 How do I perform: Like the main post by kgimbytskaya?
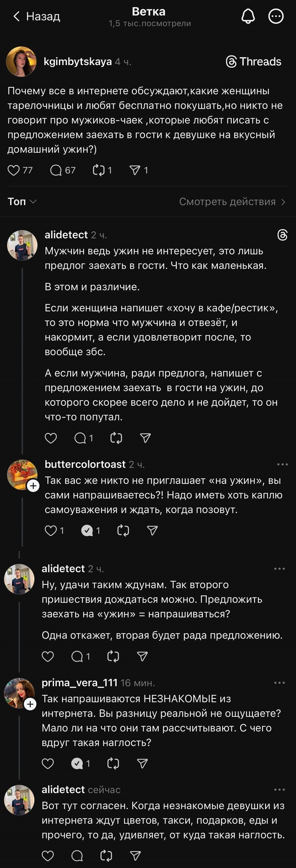click(14, 170)
